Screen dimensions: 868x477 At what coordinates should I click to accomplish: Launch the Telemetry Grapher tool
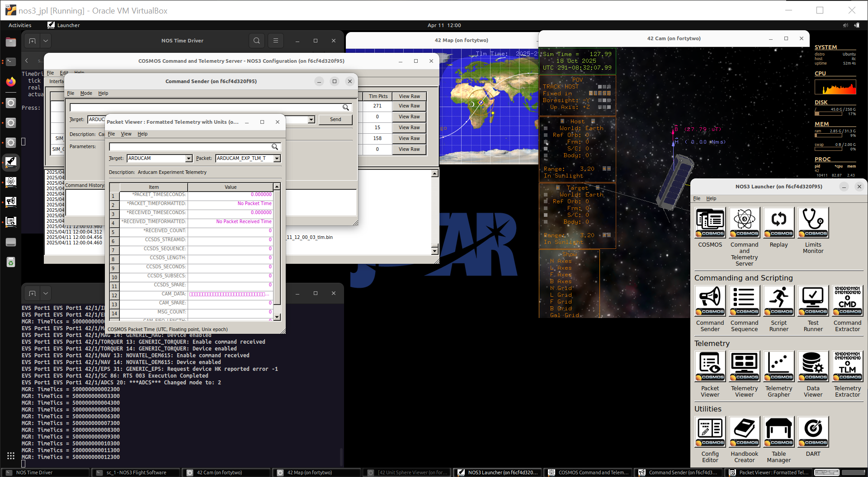coord(779,366)
